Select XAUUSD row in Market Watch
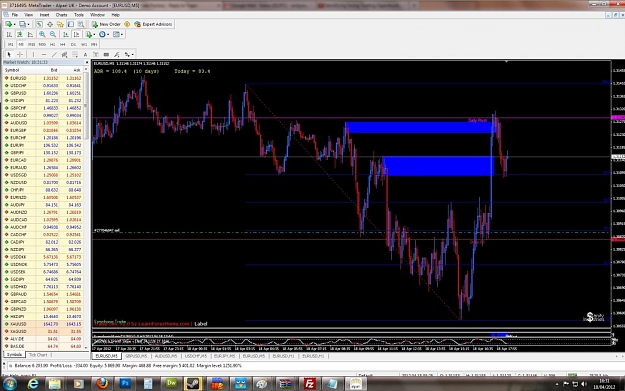The height and width of the screenshot is (391, 625). click(x=43, y=324)
